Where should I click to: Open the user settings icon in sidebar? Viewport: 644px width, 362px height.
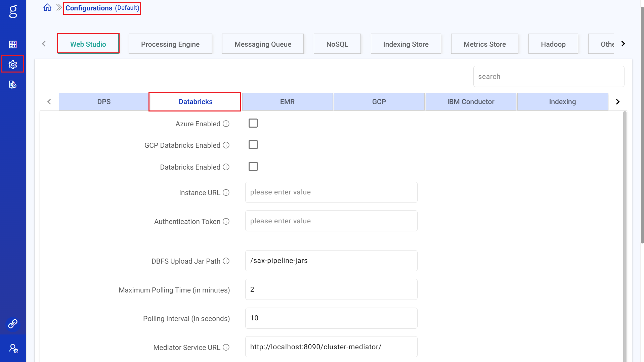tap(13, 348)
